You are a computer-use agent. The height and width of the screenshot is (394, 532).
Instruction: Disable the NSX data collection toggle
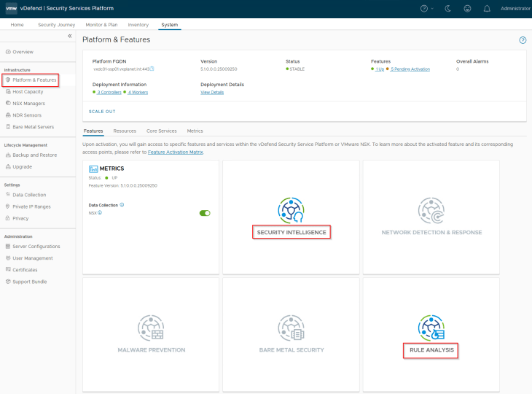coord(205,213)
